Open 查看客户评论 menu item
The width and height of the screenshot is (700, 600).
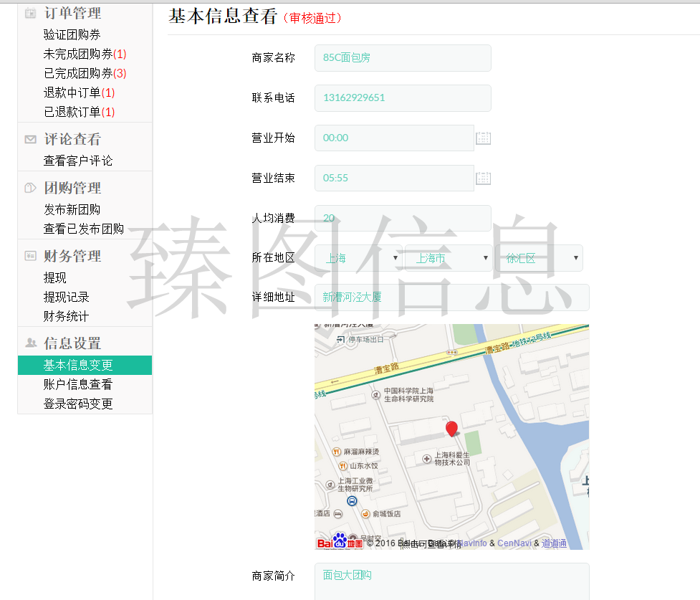point(77,161)
